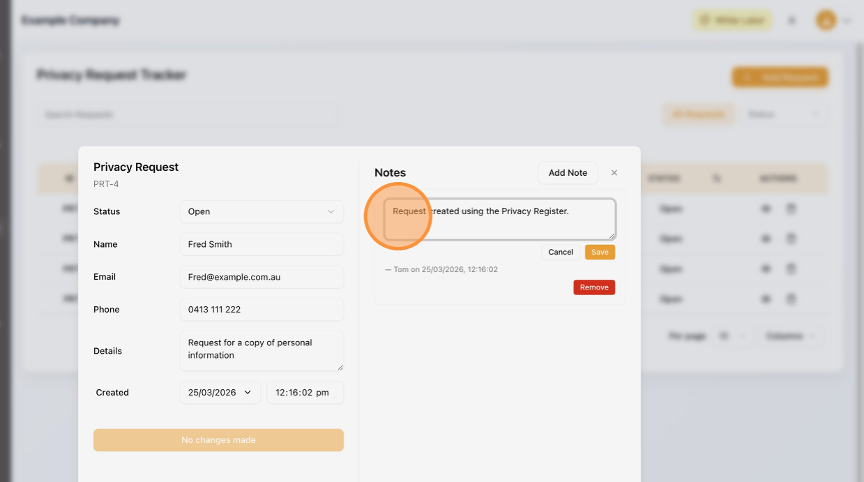Click the Created time field 12:16:02 pm
This screenshot has height=482, width=864.
point(304,393)
